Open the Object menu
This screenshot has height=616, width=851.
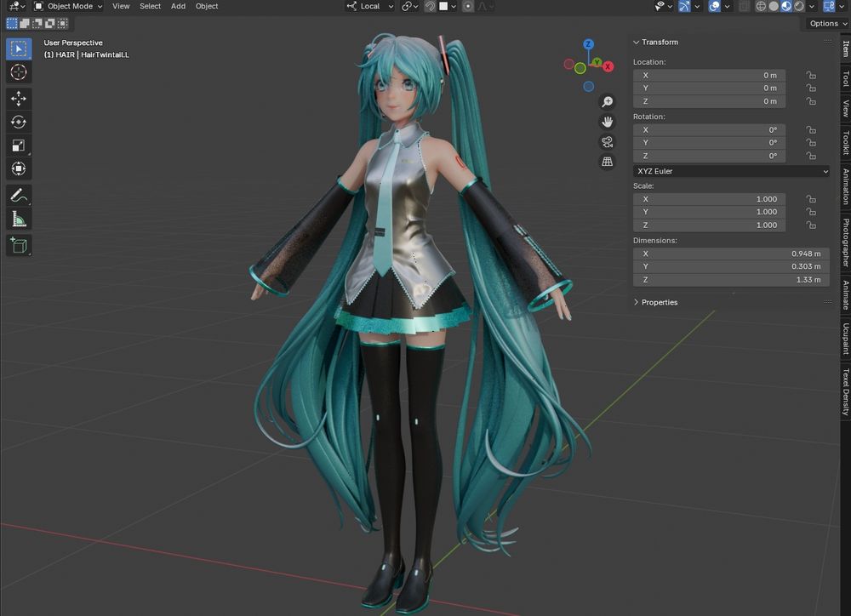click(x=207, y=7)
